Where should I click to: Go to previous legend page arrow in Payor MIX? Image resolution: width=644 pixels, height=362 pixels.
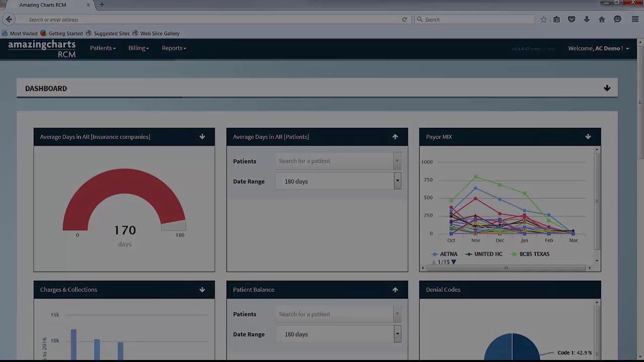[434, 262]
